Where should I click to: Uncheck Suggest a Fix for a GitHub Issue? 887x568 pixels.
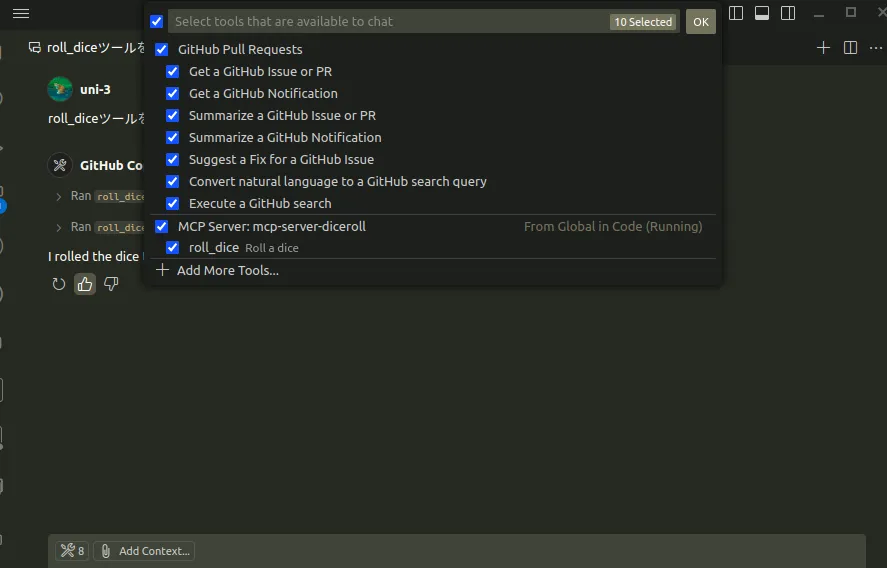(173, 160)
